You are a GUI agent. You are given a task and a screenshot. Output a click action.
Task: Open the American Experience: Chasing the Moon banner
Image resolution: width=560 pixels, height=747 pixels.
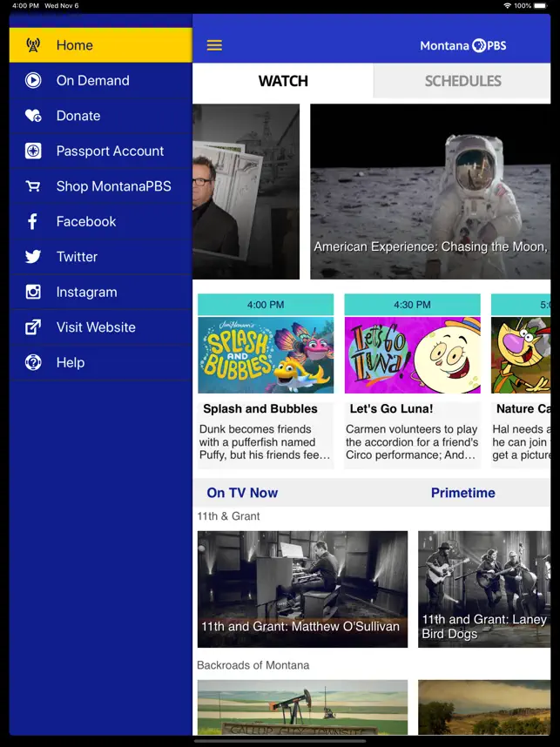click(430, 192)
